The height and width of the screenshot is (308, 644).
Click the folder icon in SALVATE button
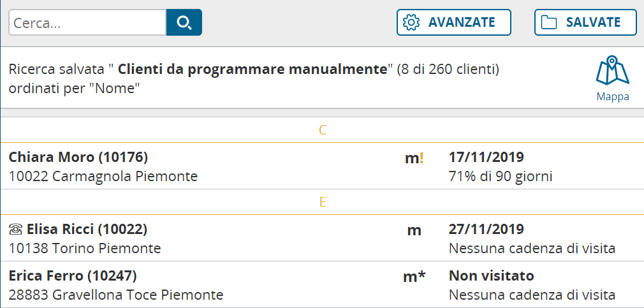(548, 22)
